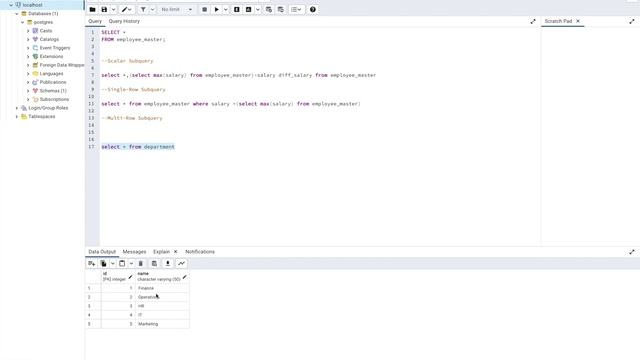This screenshot has height=360, width=640.
Task: Collapse the postgres database node
Action: pos(22,22)
